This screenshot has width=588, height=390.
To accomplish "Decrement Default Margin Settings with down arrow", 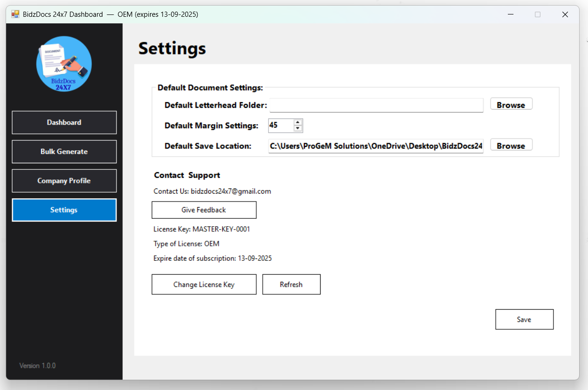I will (x=298, y=128).
